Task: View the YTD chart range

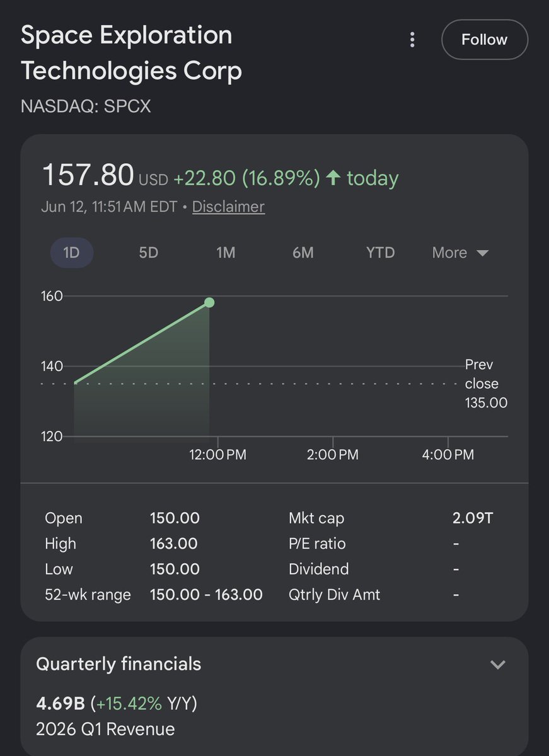Action: pos(381,253)
